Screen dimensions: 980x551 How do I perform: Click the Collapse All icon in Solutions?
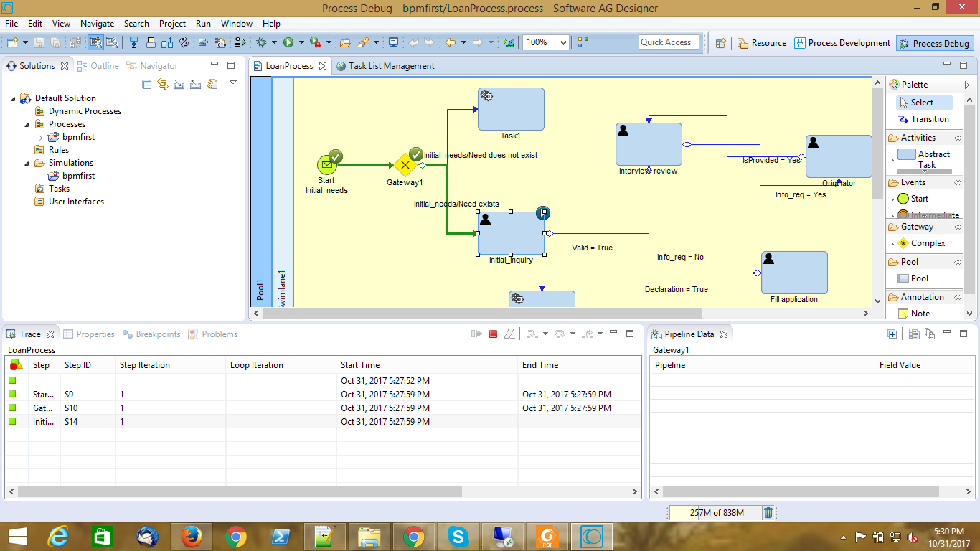click(147, 85)
